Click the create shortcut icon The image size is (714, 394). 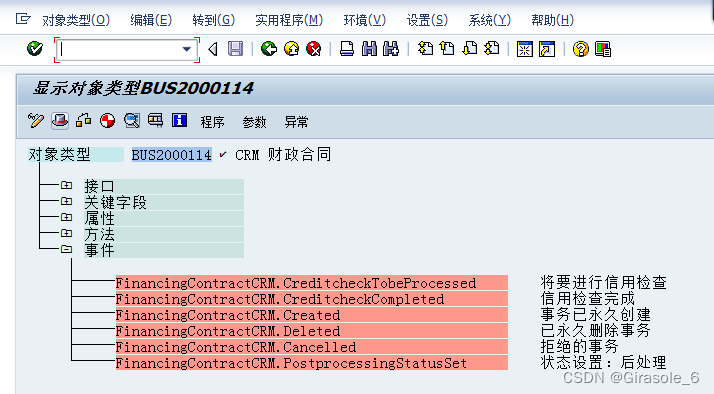click(547, 49)
